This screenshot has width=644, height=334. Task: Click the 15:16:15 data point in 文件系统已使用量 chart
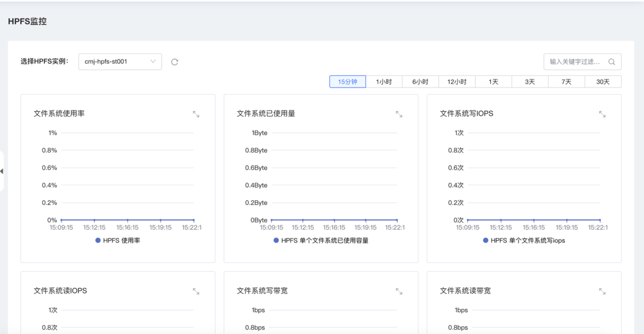pyautogui.click(x=334, y=220)
